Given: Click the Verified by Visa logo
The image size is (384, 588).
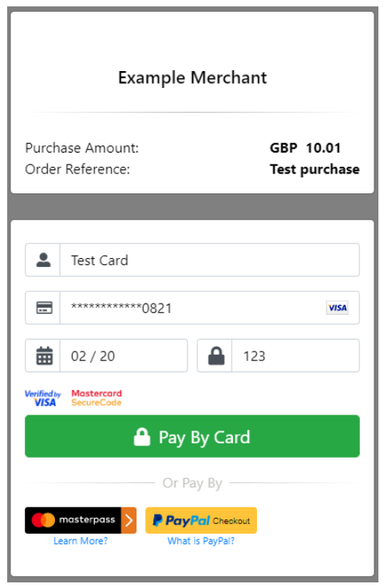Looking at the screenshot, I should [x=42, y=398].
